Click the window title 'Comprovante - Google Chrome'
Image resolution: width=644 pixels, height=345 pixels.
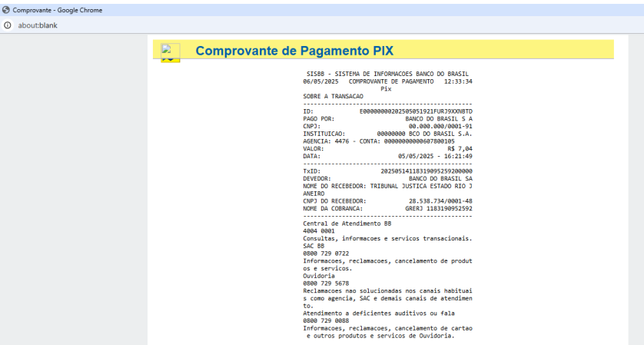coord(58,10)
